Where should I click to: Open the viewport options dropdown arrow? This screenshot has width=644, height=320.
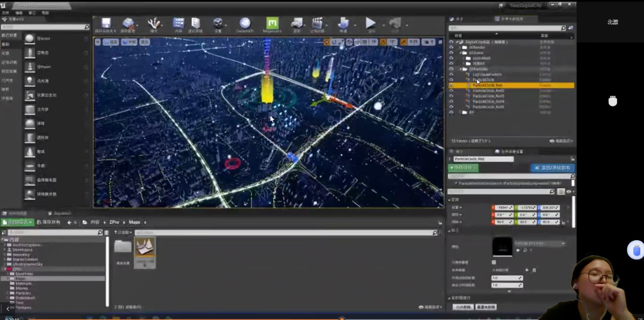click(x=97, y=42)
